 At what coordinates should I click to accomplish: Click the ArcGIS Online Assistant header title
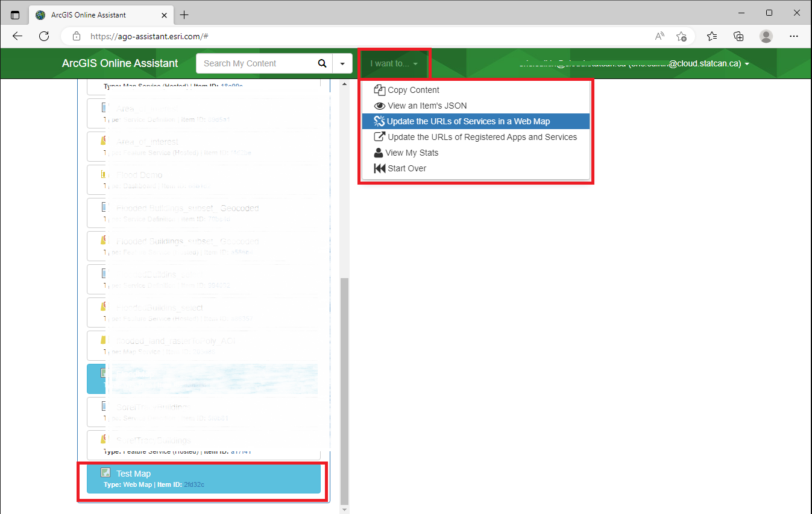tap(120, 63)
